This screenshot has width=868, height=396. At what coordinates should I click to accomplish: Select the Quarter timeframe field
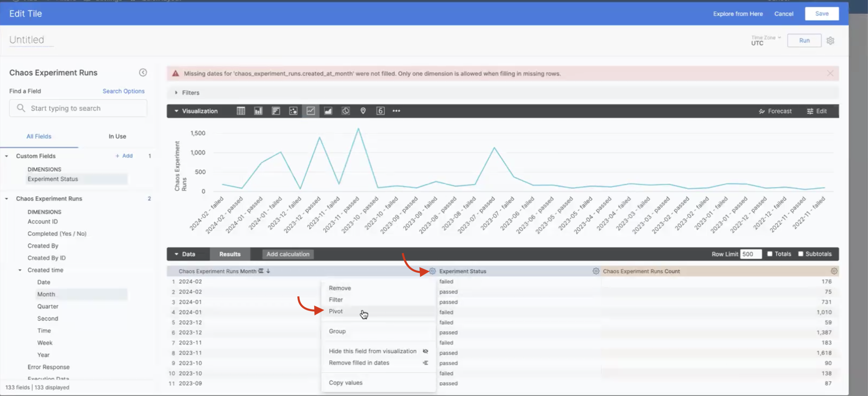48,306
